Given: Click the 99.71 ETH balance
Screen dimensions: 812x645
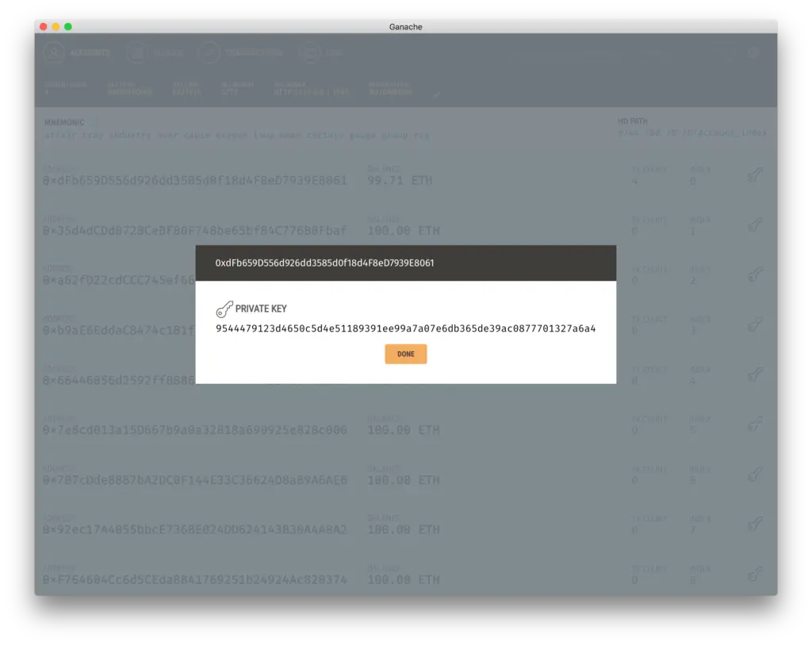Looking at the screenshot, I should [400, 180].
